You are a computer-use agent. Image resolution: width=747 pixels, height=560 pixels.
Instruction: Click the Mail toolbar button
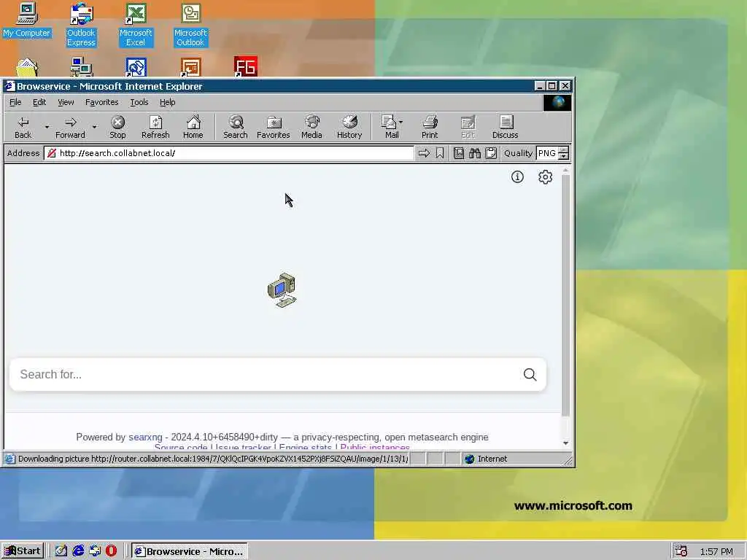click(390, 127)
